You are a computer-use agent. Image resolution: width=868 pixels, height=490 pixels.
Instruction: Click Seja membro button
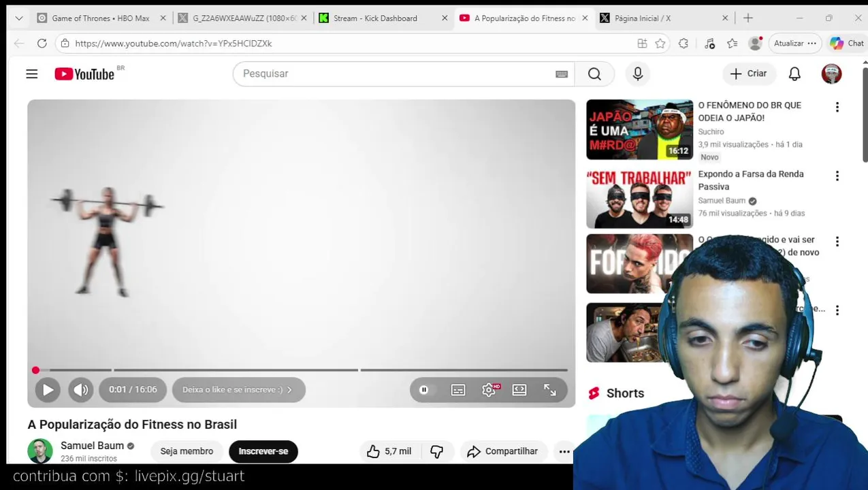[x=187, y=451]
